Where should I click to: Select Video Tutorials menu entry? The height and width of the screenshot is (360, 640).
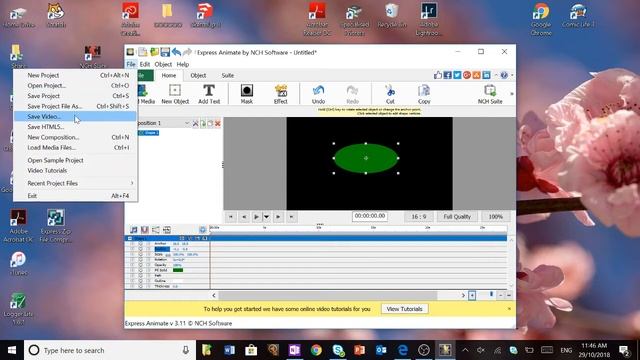[75, 171]
